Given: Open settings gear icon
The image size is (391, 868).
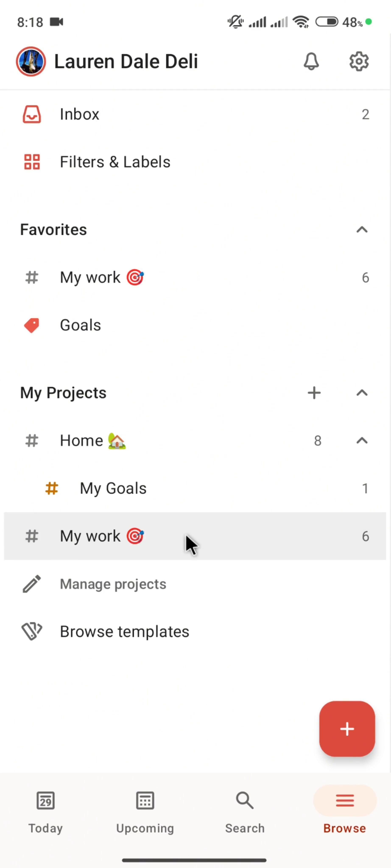Looking at the screenshot, I should click(359, 61).
